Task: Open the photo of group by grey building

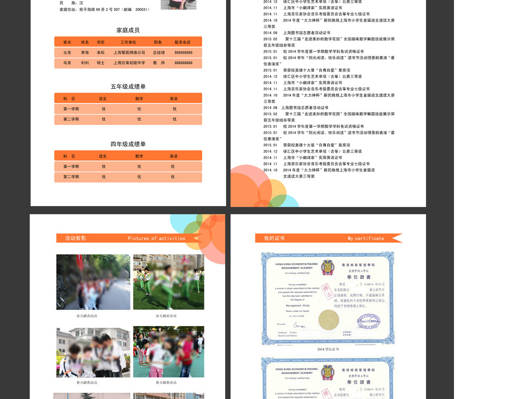Action: (93, 352)
